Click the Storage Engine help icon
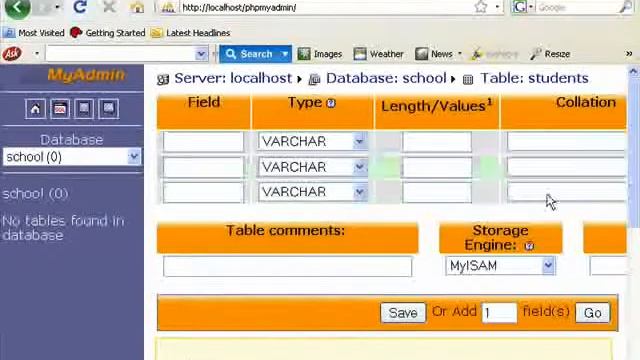The height and width of the screenshot is (360, 640). (x=529, y=246)
